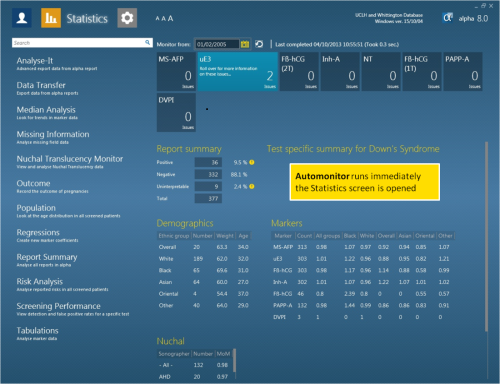
Task: Sort Markers by Marker column header
Action: pos(283,236)
